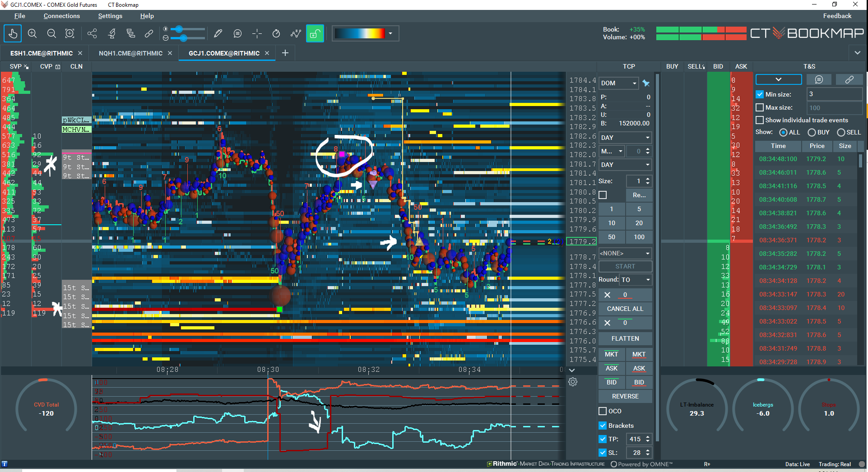Open the M... order type dropdown

pos(612,151)
